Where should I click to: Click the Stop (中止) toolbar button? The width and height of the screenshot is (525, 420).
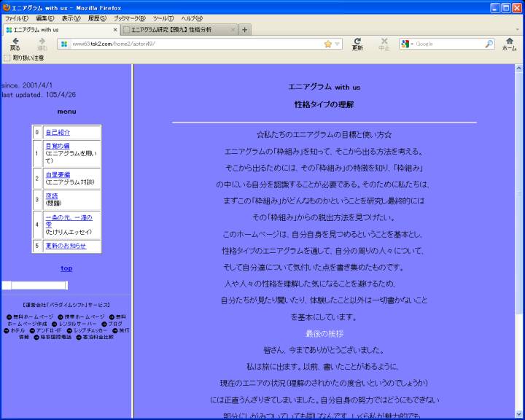384,44
